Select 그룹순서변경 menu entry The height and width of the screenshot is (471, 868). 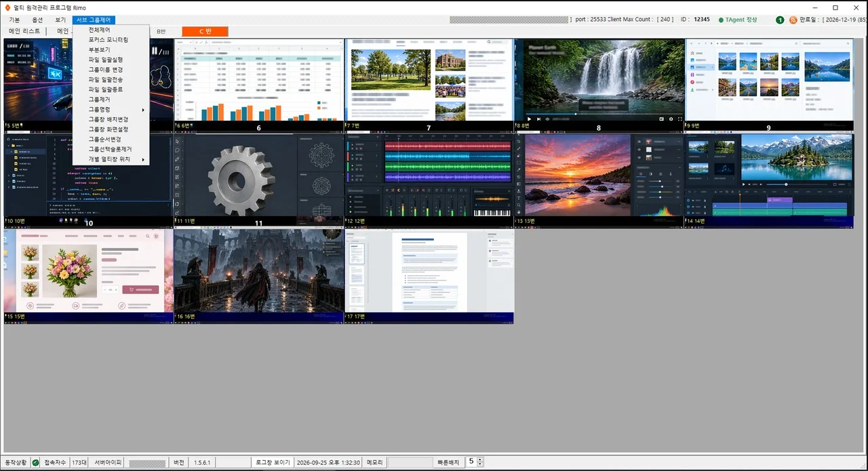pos(111,140)
